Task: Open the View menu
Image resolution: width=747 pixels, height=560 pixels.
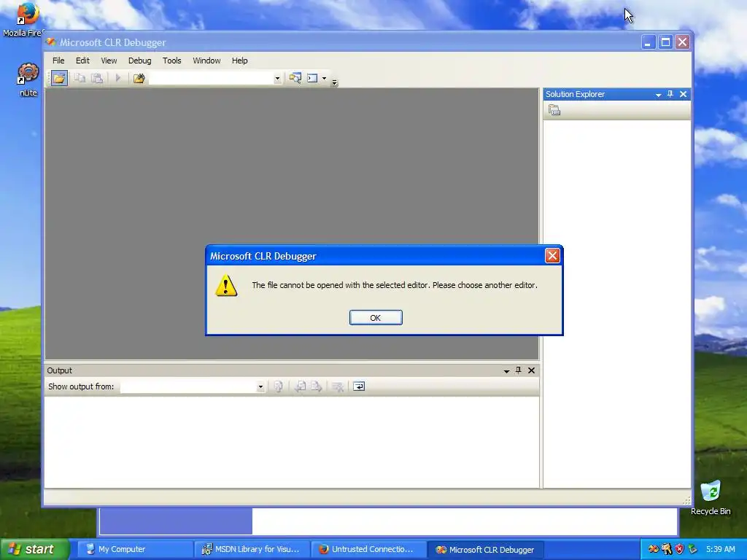Action: [x=109, y=61]
